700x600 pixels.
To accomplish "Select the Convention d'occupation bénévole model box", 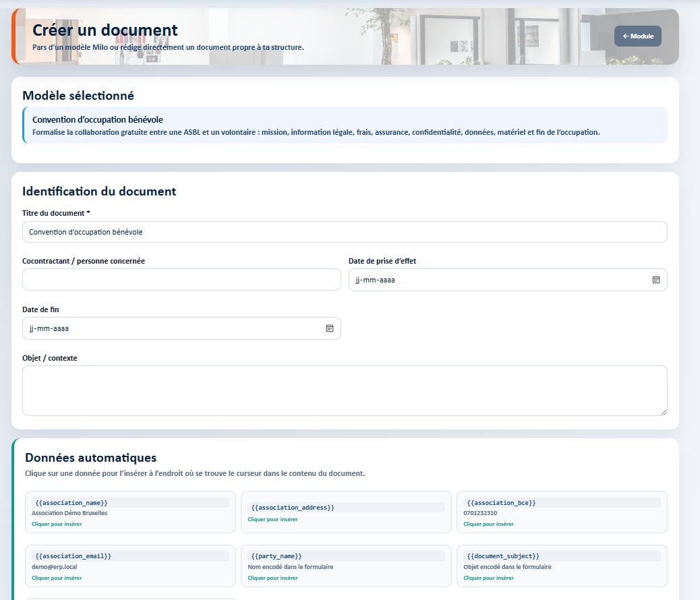I will click(345, 125).
